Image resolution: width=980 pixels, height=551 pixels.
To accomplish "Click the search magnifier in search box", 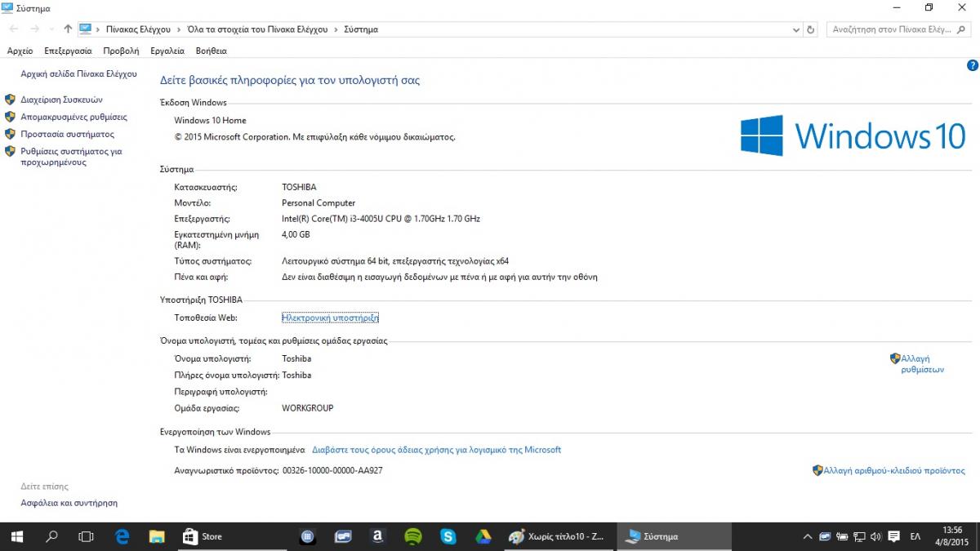I will 960,29.
